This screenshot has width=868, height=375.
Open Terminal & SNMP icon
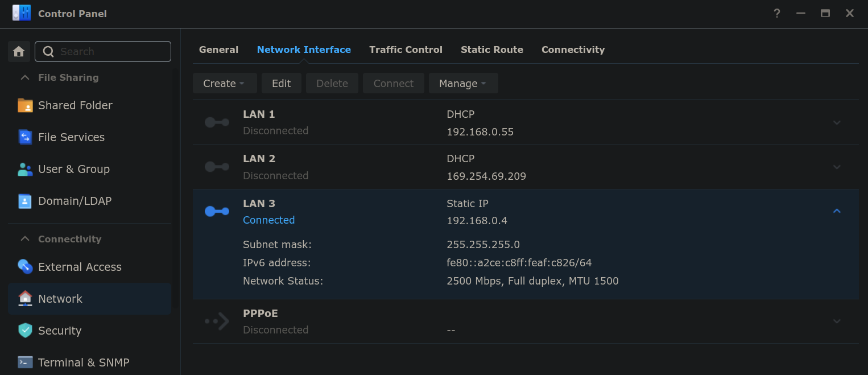[25, 362]
